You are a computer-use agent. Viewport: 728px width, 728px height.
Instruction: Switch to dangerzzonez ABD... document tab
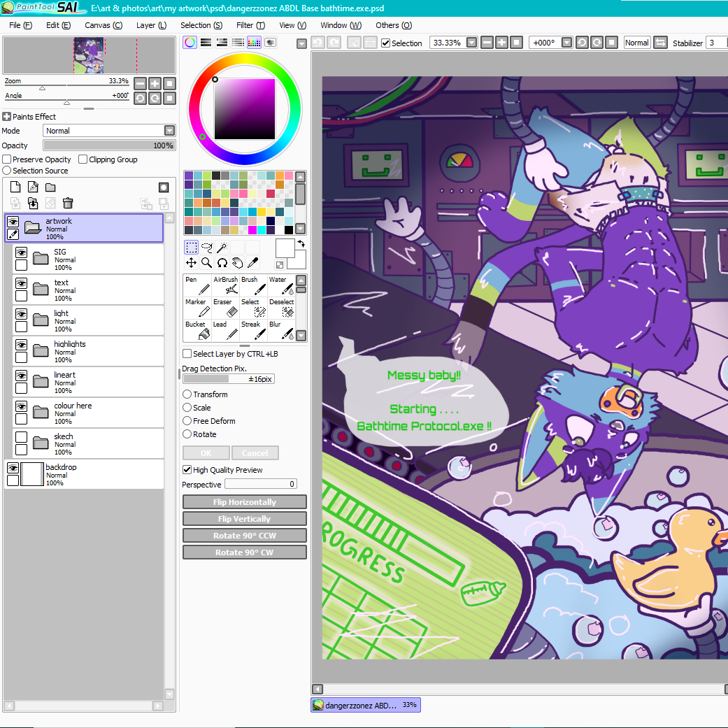pyautogui.click(x=365, y=705)
